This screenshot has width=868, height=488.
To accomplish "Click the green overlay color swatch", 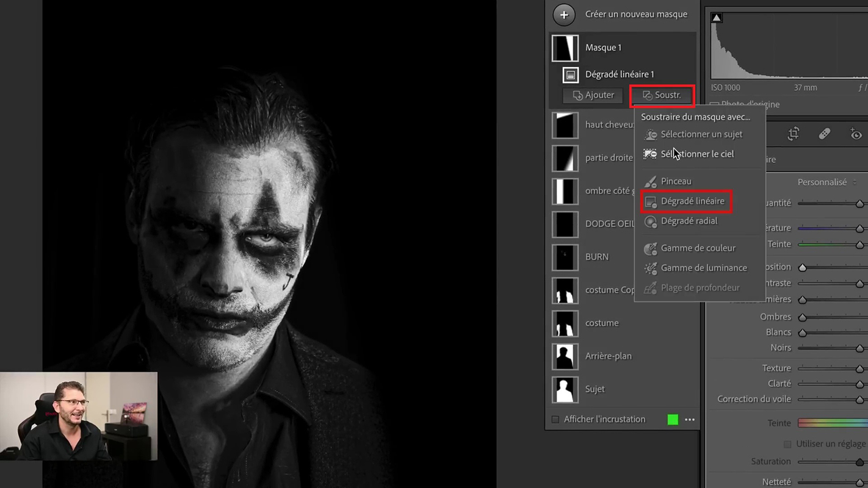I will pos(673,420).
